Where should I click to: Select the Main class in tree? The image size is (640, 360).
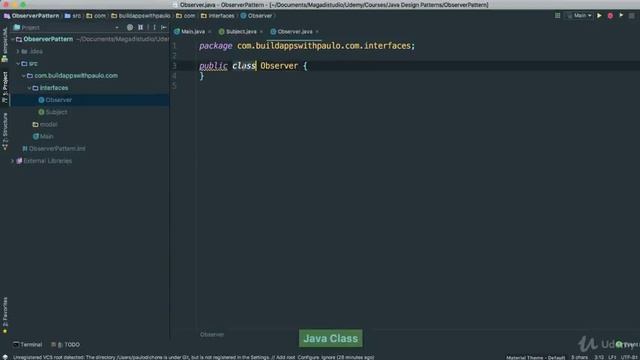[43, 136]
